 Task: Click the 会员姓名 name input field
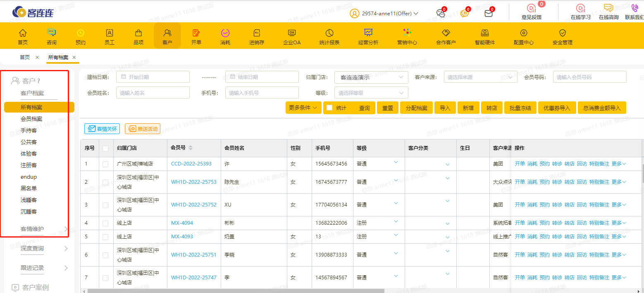[x=153, y=93]
